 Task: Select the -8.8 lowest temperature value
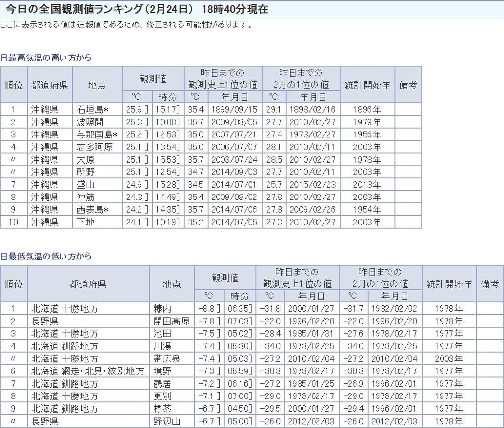(x=207, y=309)
